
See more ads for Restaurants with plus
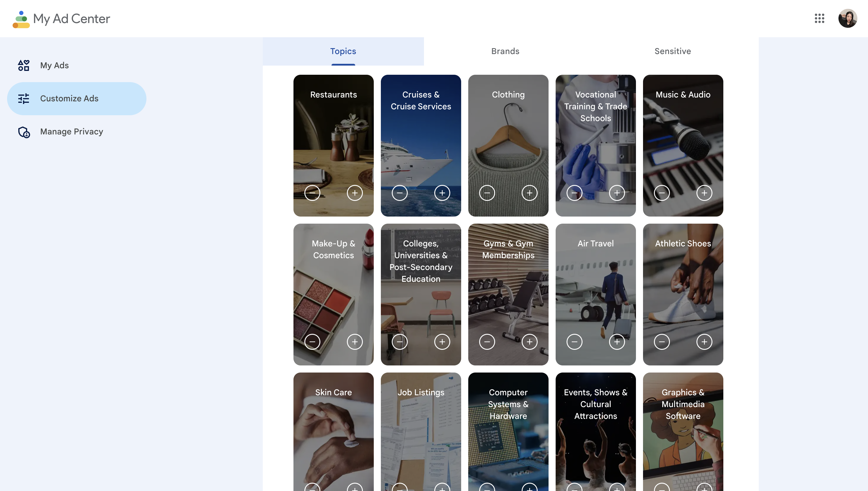pyautogui.click(x=355, y=193)
